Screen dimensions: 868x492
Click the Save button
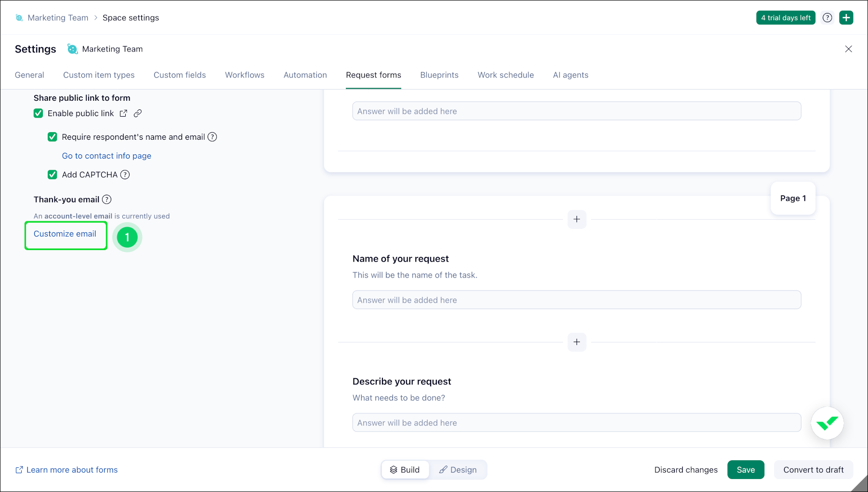pos(746,470)
